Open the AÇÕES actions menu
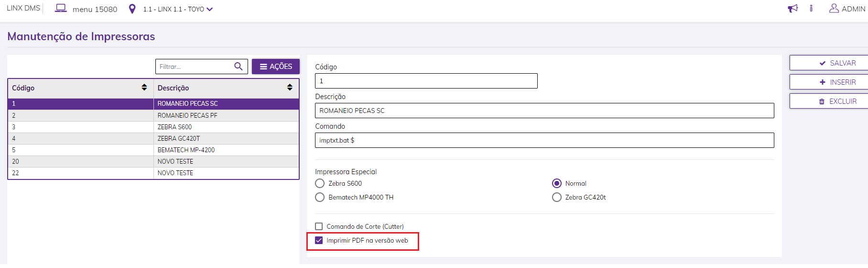The height and width of the screenshot is (268, 868). coord(276,67)
